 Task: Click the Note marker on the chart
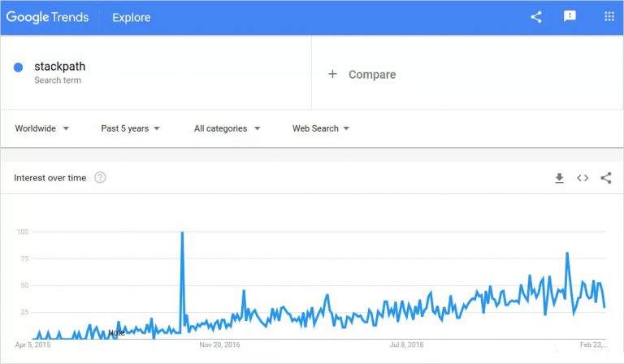pyautogui.click(x=117, y=332)
